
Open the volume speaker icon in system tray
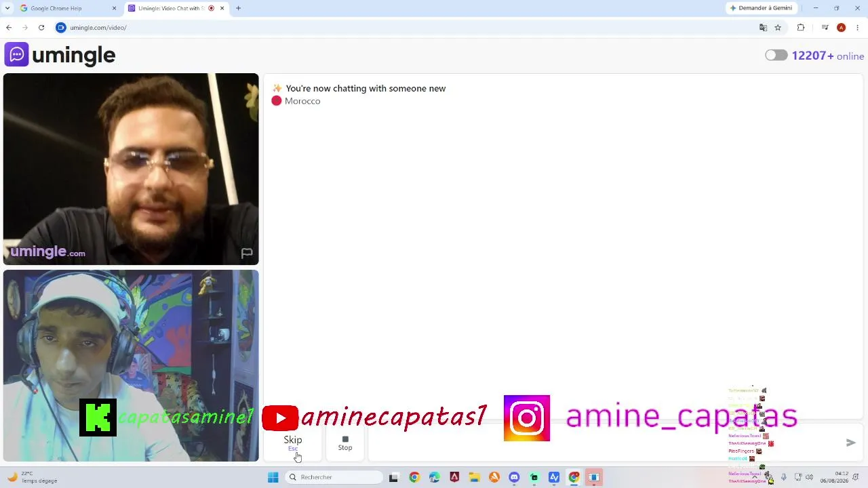point(809,477)
